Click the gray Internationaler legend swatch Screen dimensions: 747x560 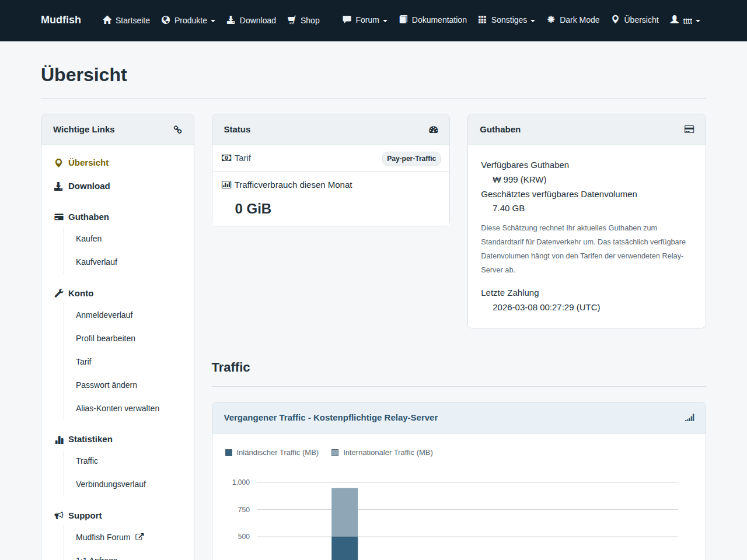coord(335,453)
